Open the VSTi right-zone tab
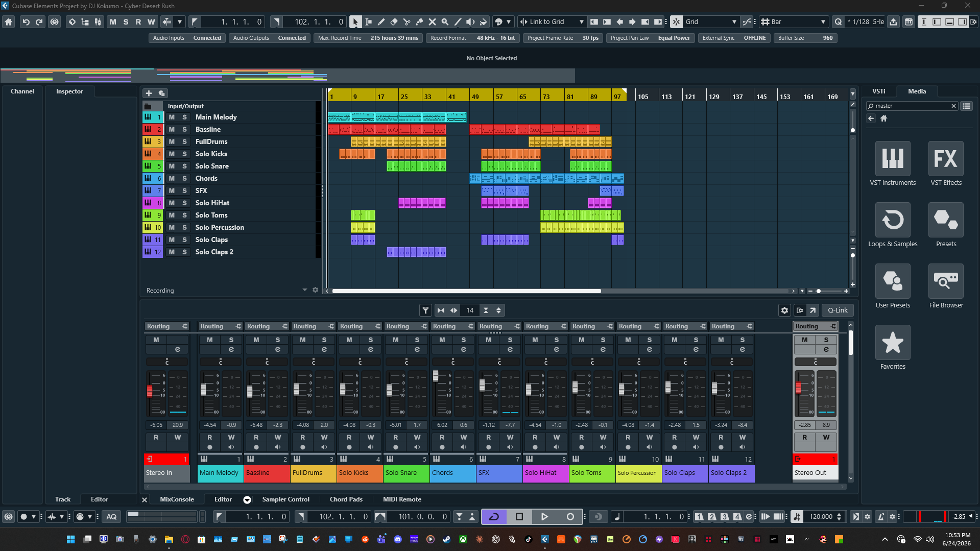Screen dimensions: 980x551 point(878,91)
